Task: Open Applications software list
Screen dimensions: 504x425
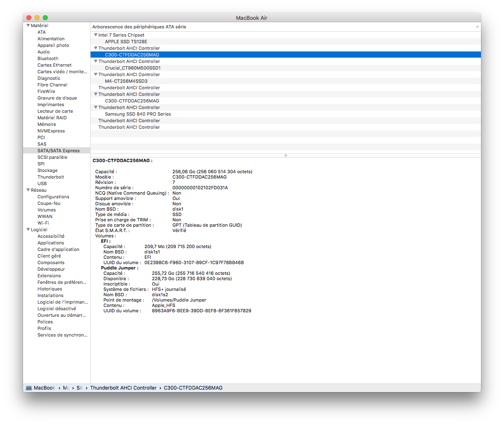Action: point(51,243)
